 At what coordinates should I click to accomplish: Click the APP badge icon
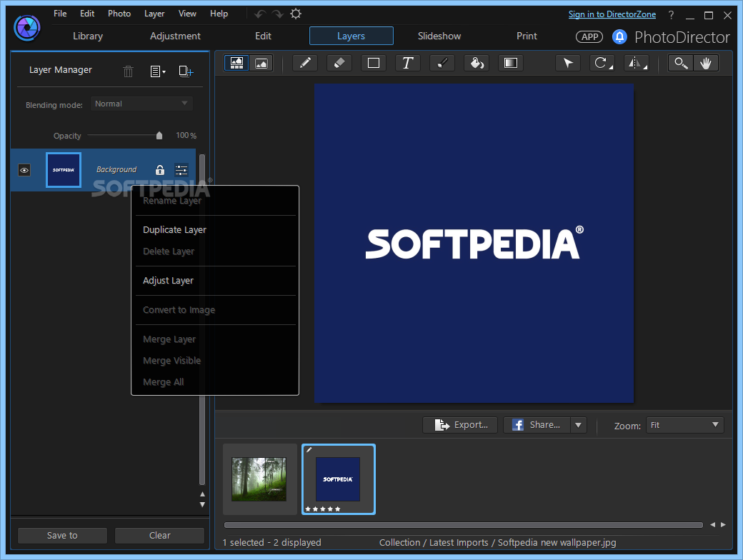(589, 36)
